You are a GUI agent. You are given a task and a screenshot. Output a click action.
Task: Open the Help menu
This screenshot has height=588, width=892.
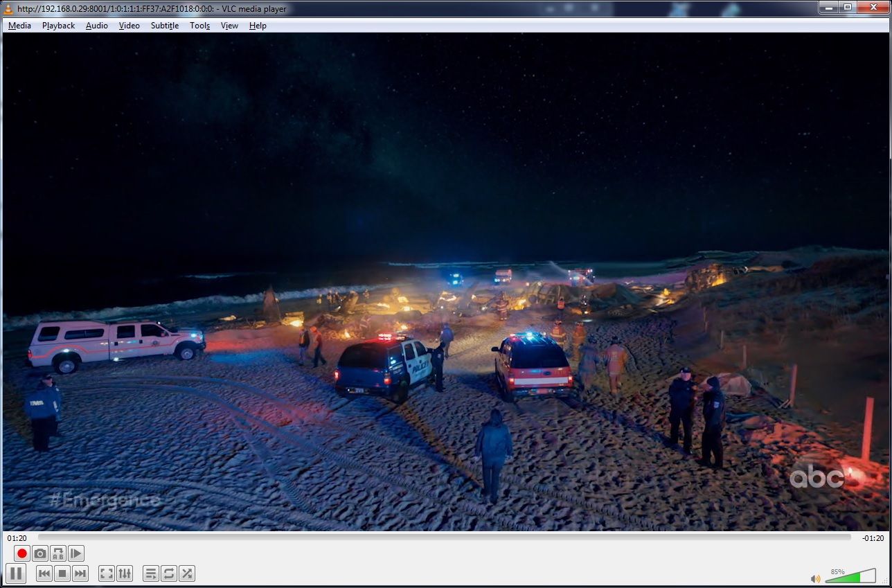coord(258,26)
